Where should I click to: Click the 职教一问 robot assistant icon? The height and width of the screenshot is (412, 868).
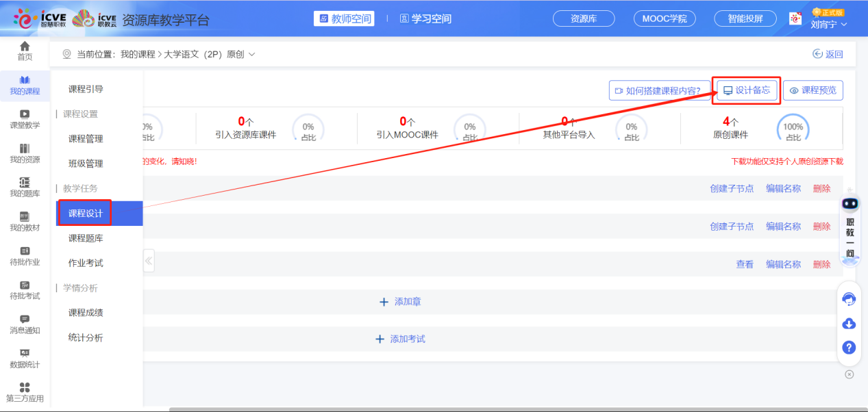point(850,205)
